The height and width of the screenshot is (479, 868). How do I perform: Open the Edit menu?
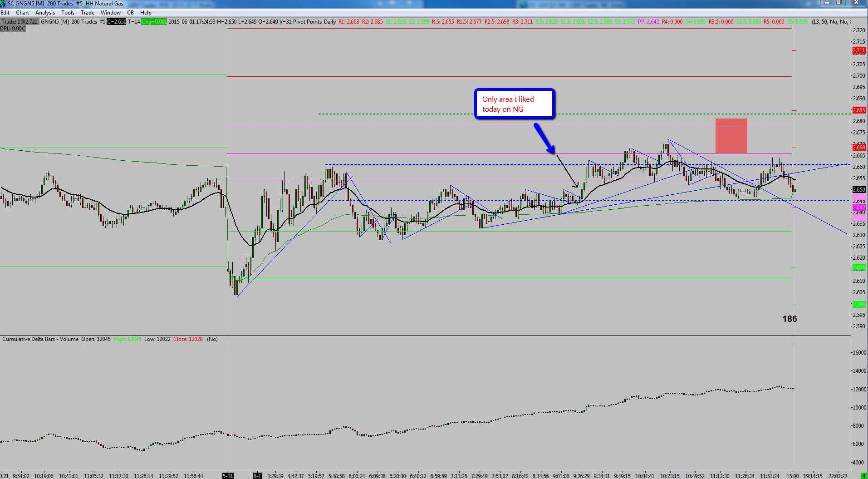tap(5, 13)
